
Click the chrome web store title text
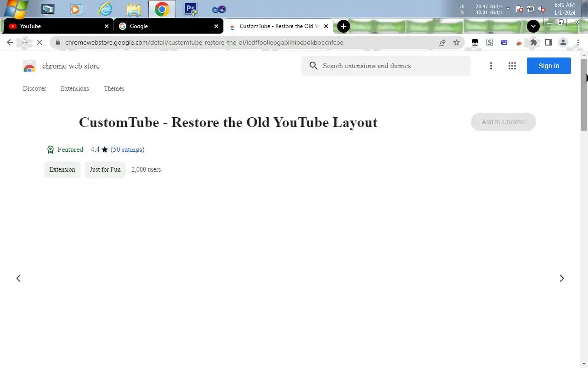tap(71, 66)
